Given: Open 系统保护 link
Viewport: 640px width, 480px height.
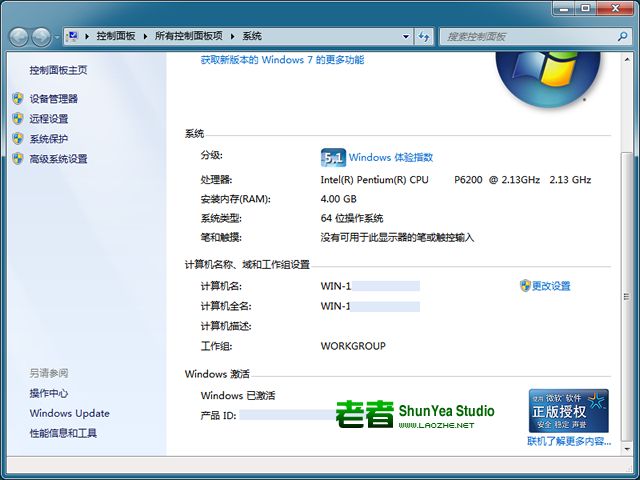Looking at the screenshot, I should pyautogui.click(x=49, y=139).
